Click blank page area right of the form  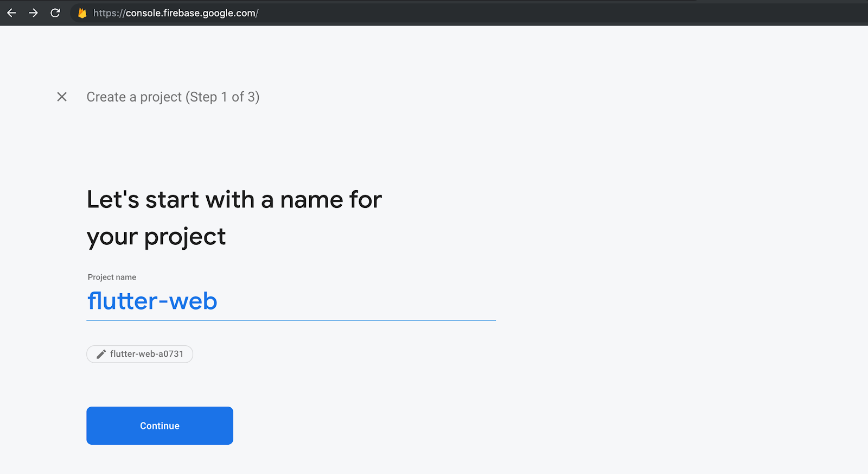tap(678, 271)
